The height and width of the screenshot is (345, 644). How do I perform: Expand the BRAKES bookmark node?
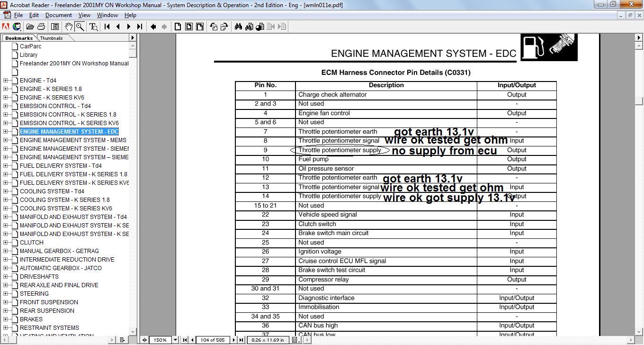(x=6, y=319)
